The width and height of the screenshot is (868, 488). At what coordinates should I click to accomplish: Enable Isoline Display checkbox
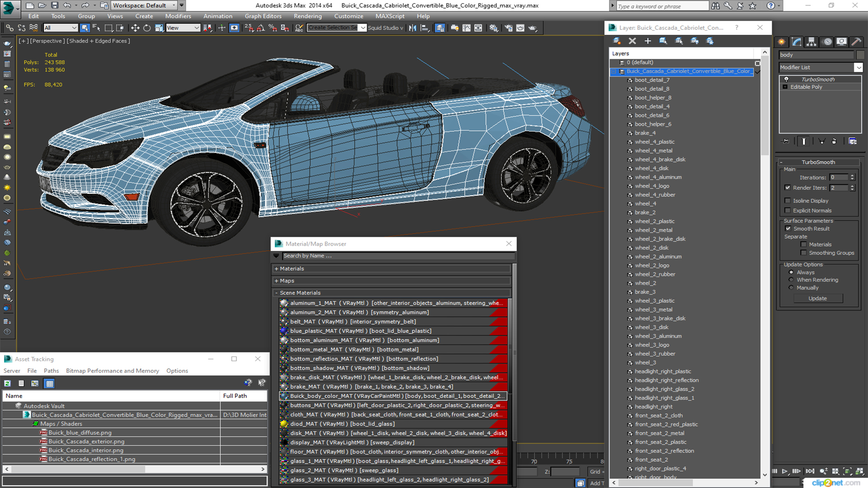788,201
